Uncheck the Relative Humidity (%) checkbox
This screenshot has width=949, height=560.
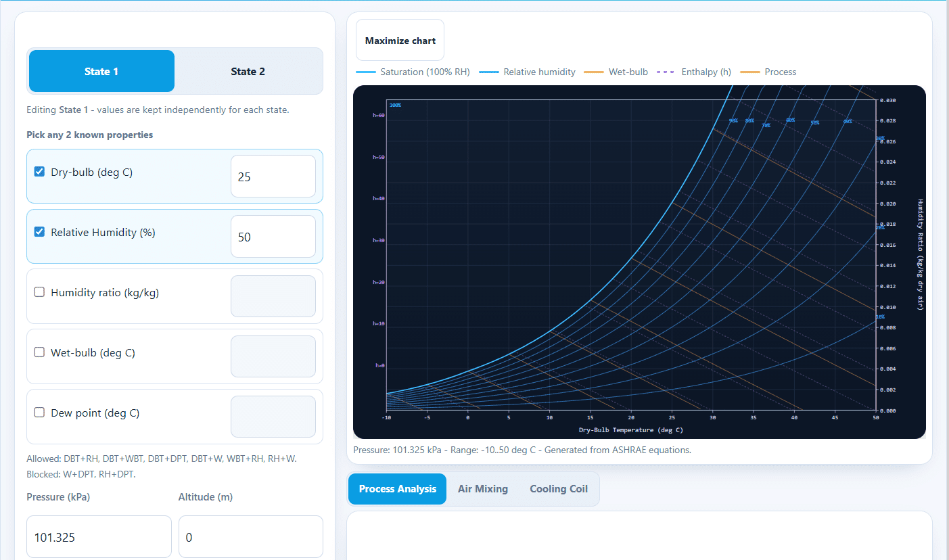pos(39,232)
